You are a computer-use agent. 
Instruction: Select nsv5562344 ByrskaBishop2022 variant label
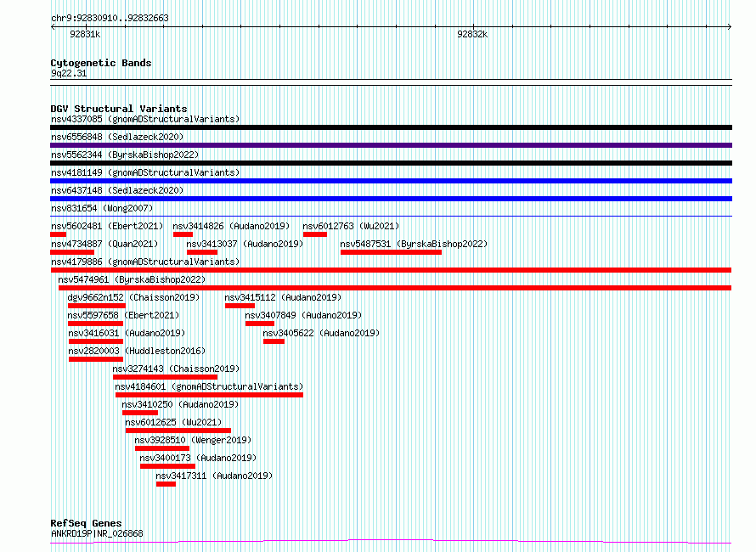(x=125, y=155)
